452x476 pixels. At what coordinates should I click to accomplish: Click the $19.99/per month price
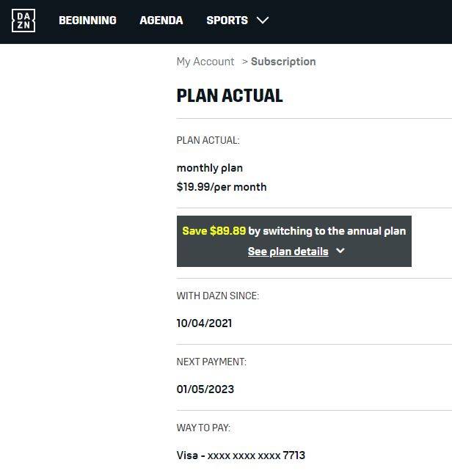coord(222,187)
